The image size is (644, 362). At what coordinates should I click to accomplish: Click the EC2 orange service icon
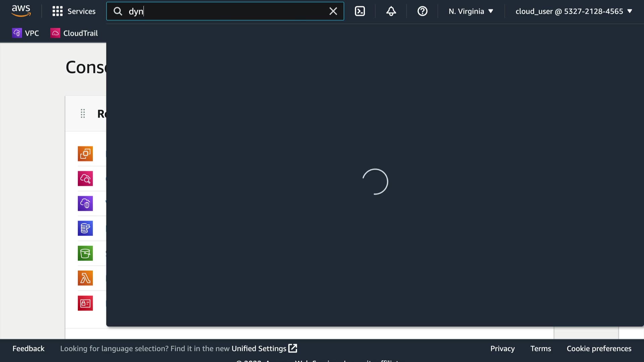85,154
